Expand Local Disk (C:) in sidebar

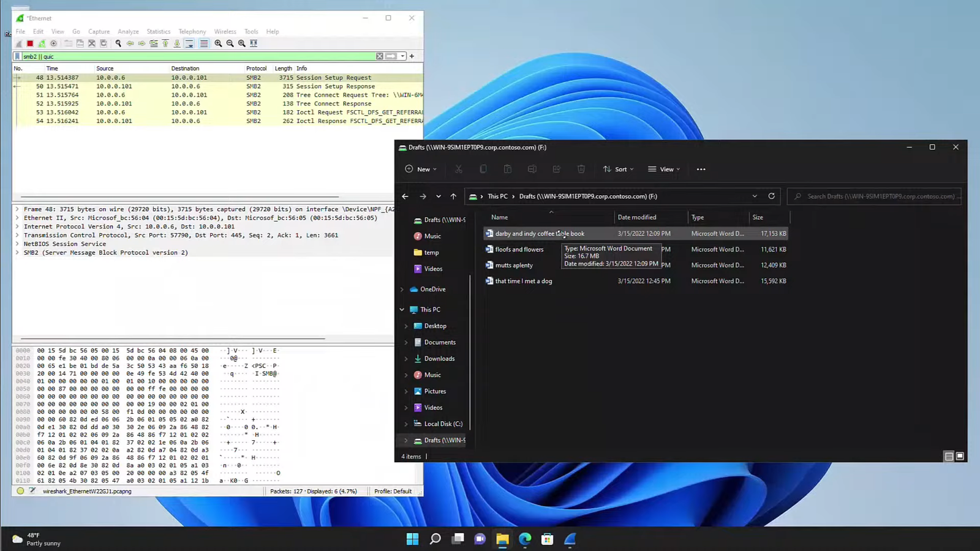pyautogui.click(x=407, y=424)
